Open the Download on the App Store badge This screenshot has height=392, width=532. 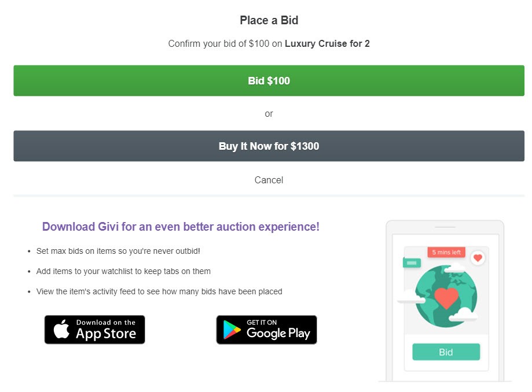[x=95, y=330]
